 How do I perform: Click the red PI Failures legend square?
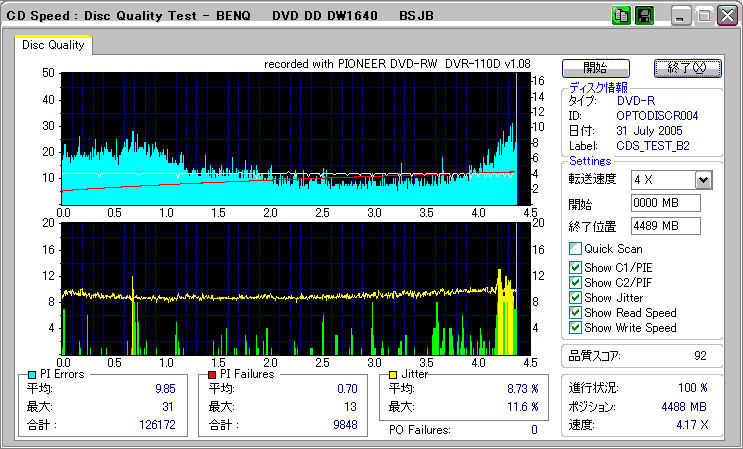(x=212, y=374)
